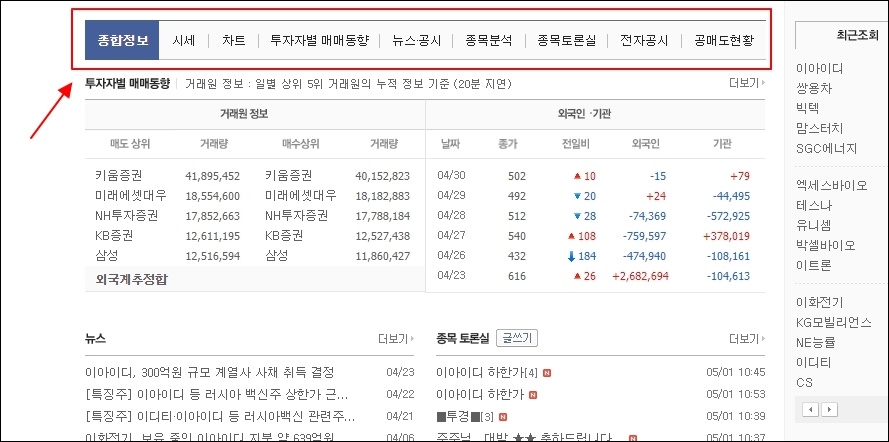The image size is (889, 442).
Task: Click the 외국인 column header
Action: click(x=645, y=144)
